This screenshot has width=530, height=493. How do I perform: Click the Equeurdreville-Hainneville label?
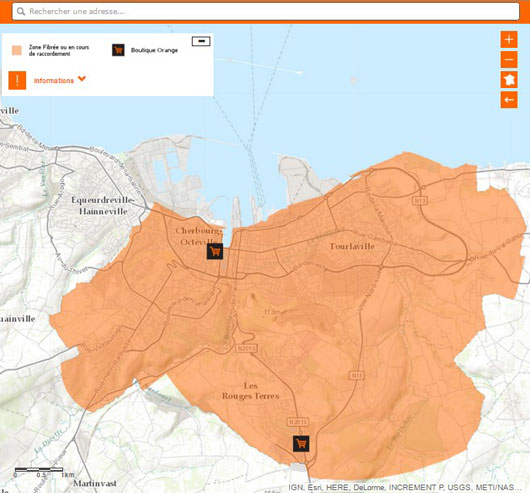tap(103, 205)
